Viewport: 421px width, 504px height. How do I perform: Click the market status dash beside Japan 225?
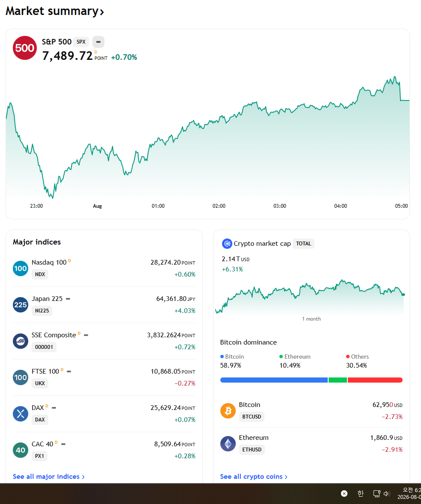[x=68, y=299]
